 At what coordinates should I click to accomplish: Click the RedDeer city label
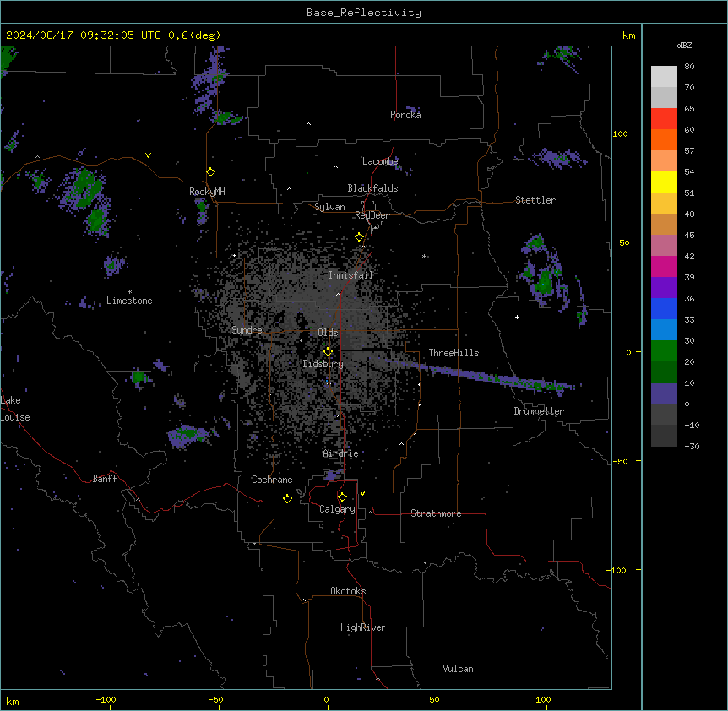pos(372,215)
